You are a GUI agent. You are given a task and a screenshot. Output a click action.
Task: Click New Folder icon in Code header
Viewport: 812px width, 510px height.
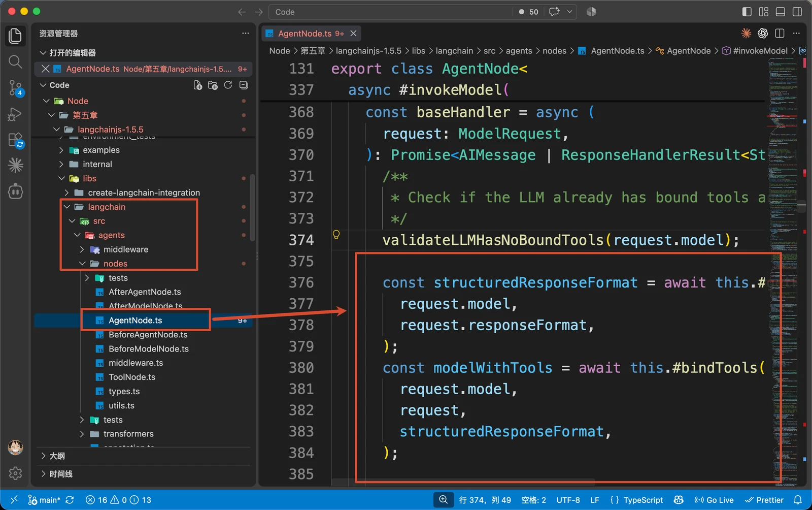[213, 85]
